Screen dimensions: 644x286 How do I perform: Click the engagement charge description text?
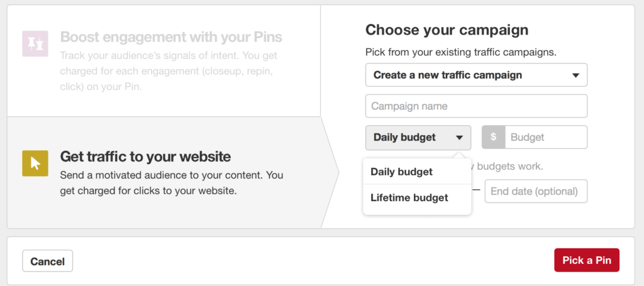[x=169, y=72]
